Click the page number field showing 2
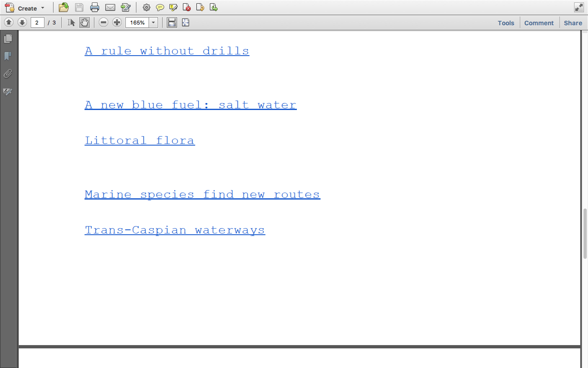The image size is (588, 368). (37, 23)
